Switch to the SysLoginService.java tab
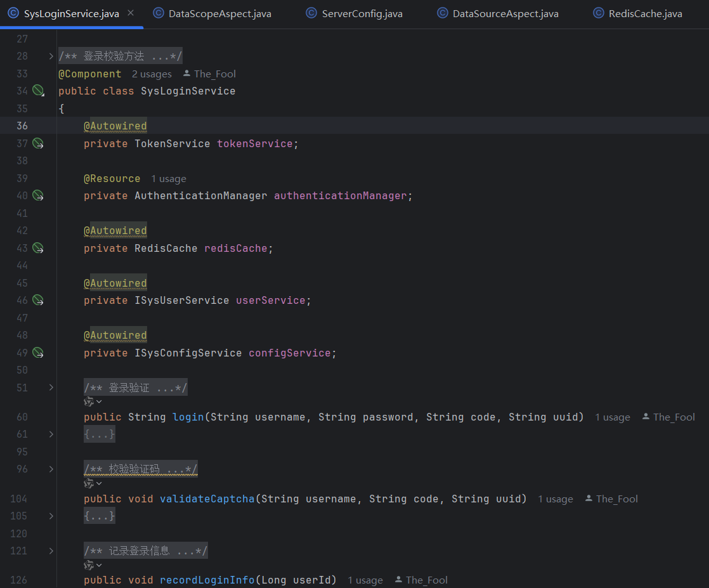709x588 pixels. [72, 13]
